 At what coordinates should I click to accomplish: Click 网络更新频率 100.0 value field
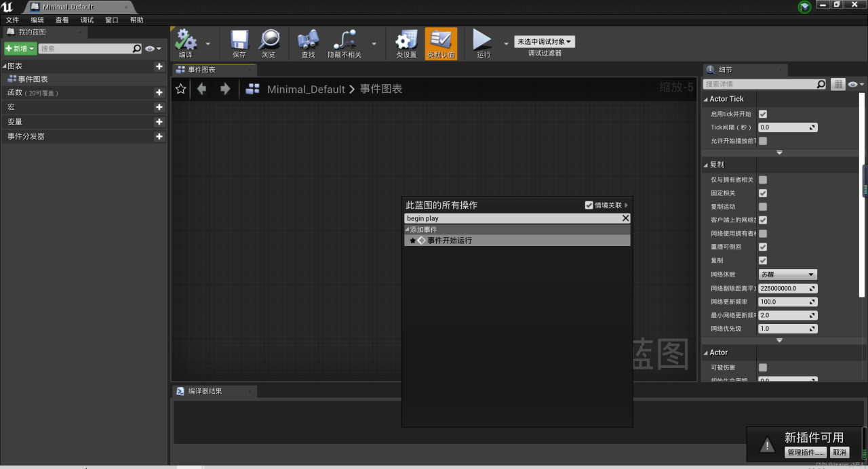(x=788, y=302)
